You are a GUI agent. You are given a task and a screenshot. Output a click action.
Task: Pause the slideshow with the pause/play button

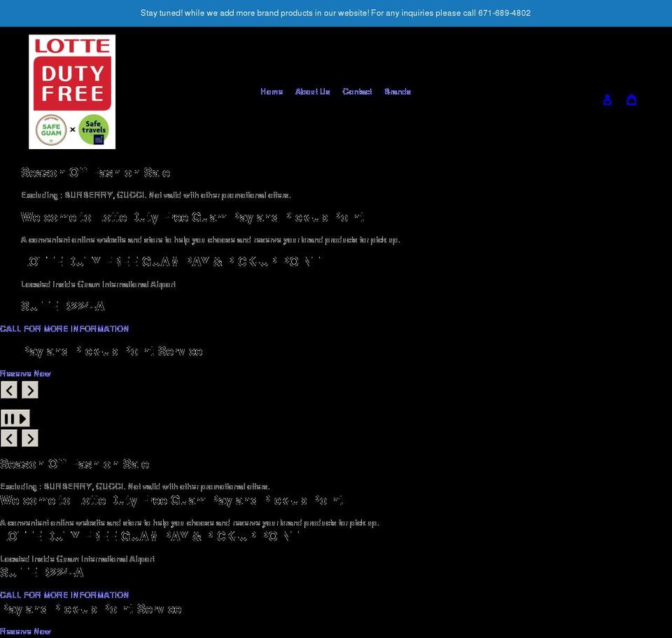click(x=15, y=419)
